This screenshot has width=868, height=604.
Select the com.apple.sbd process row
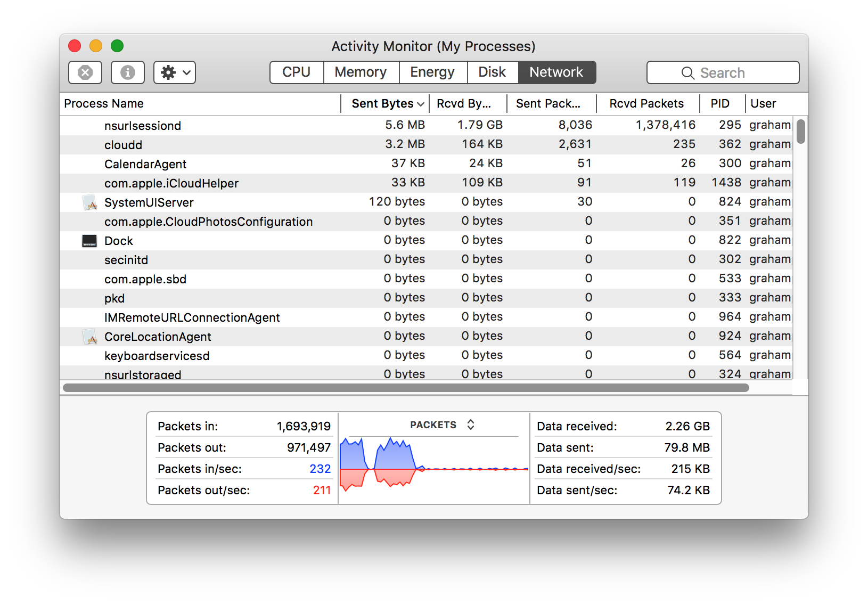click(x=426, y=279)
